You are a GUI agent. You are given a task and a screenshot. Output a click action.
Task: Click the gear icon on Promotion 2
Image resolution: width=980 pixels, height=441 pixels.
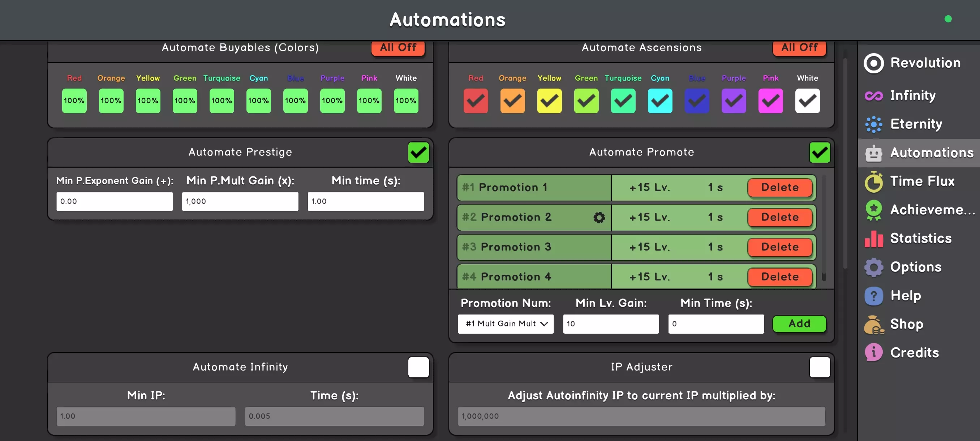coord(599,217)
